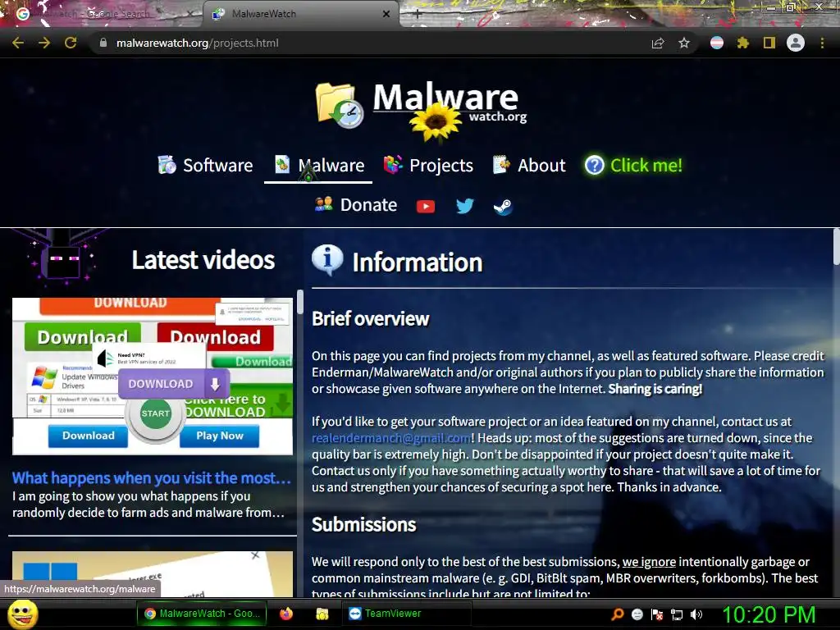Screen dimensions: 840x630
Task: Click the blue Information bubble icon
Action: coord(327,260)
